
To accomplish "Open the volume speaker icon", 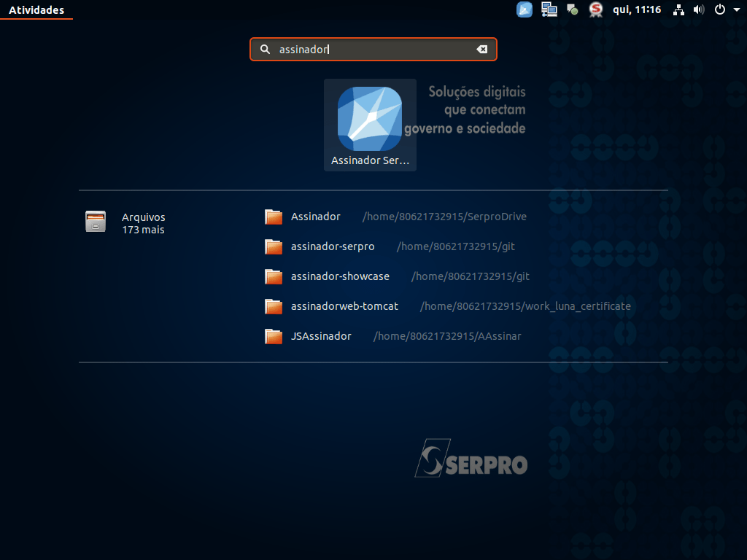I will click(698, 9).
